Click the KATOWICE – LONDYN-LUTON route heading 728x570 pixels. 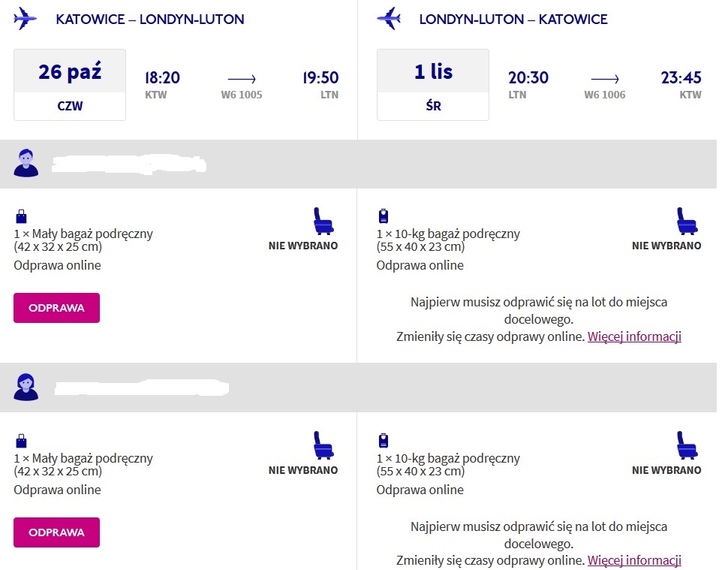[x=150, y=20]
